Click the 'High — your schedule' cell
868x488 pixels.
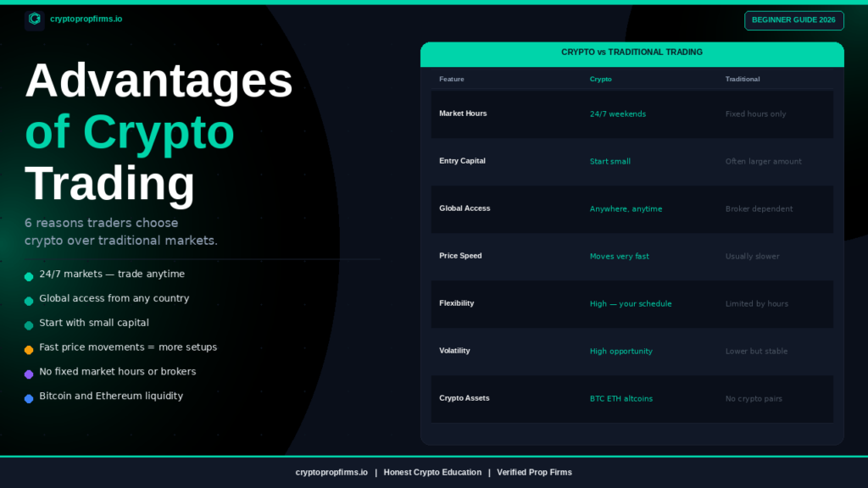click(x=631, y=304)
